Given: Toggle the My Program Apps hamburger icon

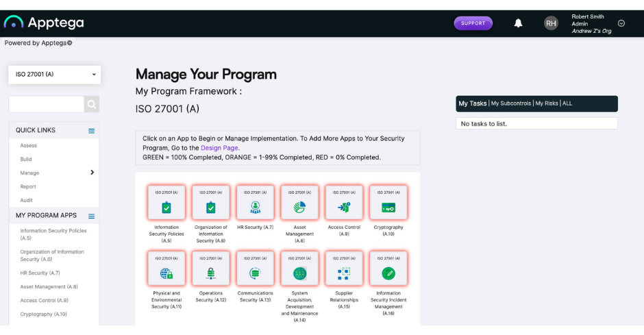Looking at the screenshot, I should pyautogui.click(x=91, y=216).
